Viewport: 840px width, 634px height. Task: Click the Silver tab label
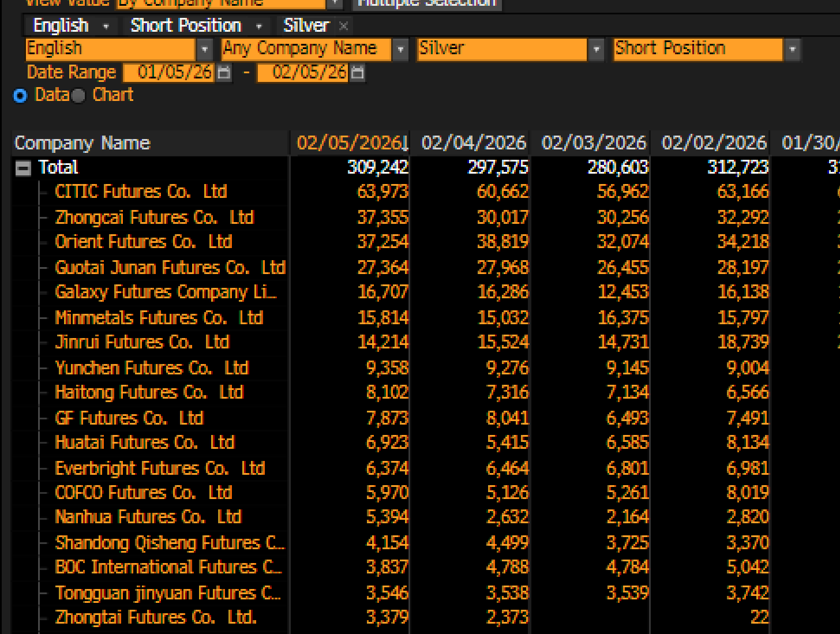[x=306, y=26]
